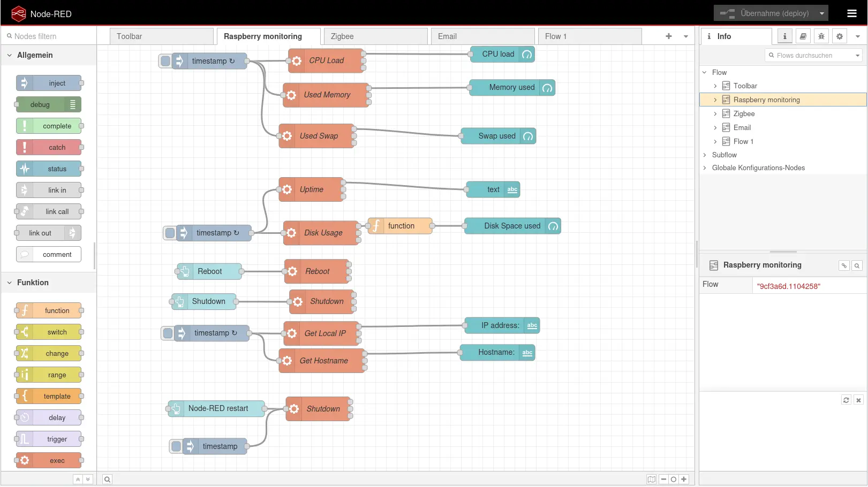Open the deploy options dropdown arrow

pos(821,13)
